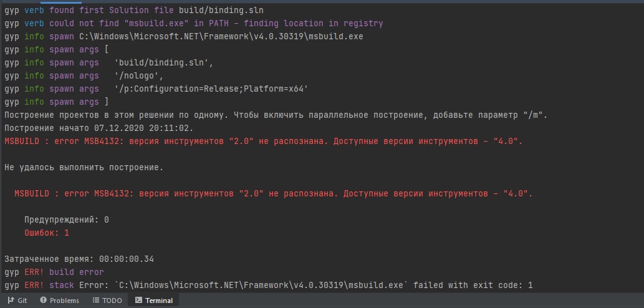The height and width of the screenshot is (308, 644).
Task: Click 'Не удалось выполнить построение.' line
Action: (x=84, y=168)
